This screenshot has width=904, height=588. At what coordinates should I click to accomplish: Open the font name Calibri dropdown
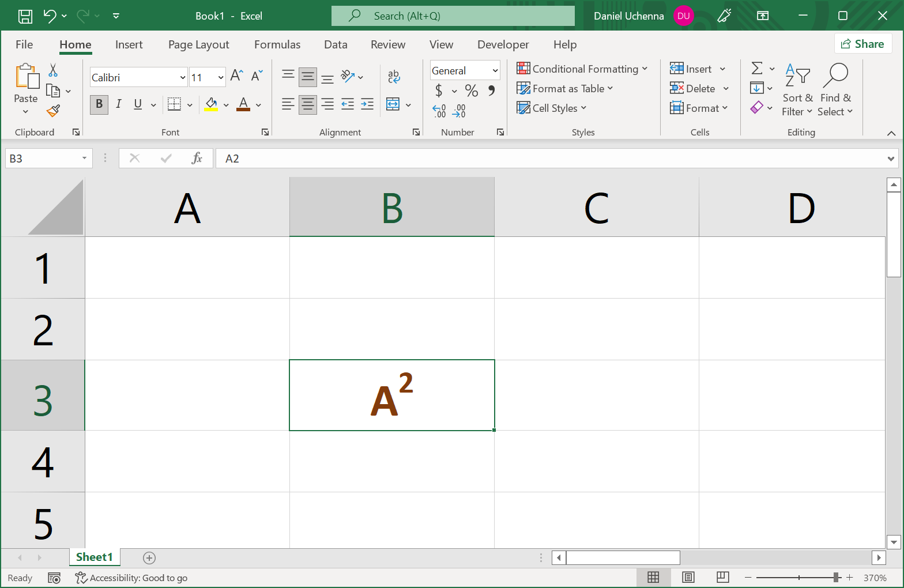point(183,77)
